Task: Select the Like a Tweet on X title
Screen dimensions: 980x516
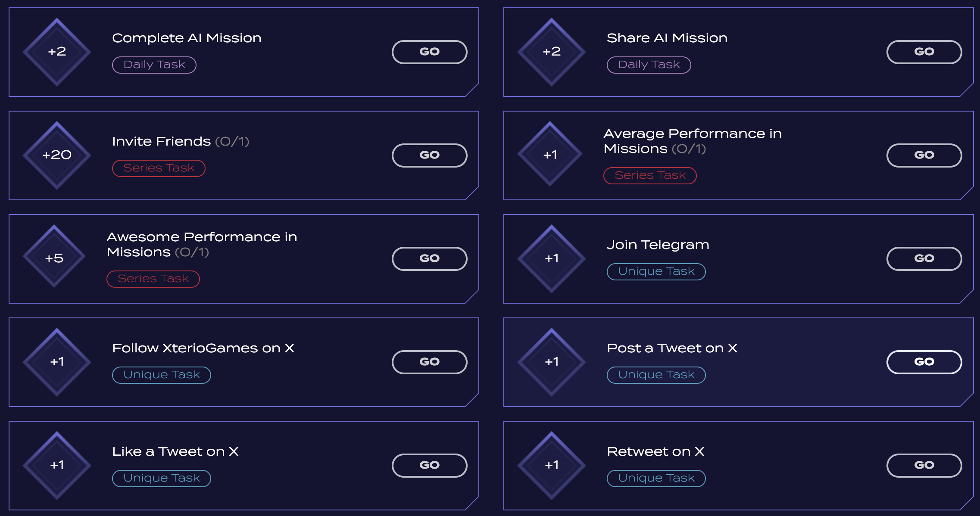Action: point(175,451)
